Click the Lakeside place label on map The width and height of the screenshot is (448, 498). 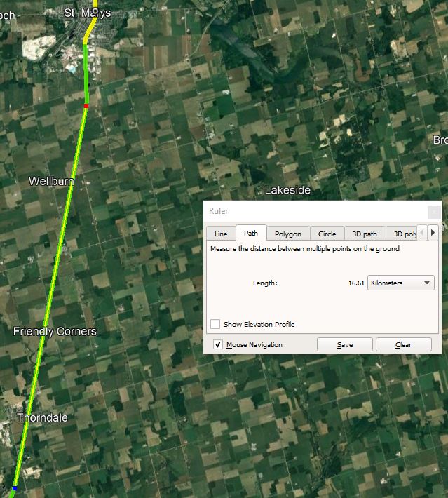(287, 190)
